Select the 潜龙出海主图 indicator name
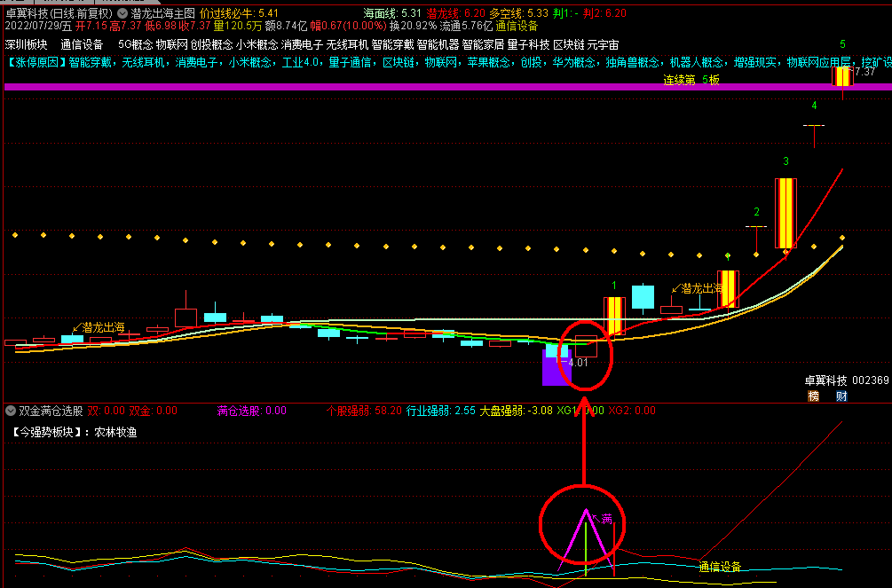Viewport: 892px width, 588px height. coord(162,13)
